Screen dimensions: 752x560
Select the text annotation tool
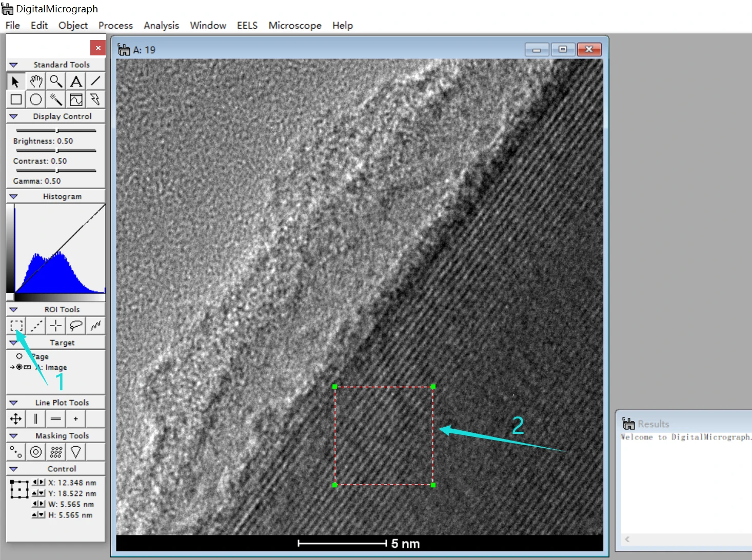(76, 81)
